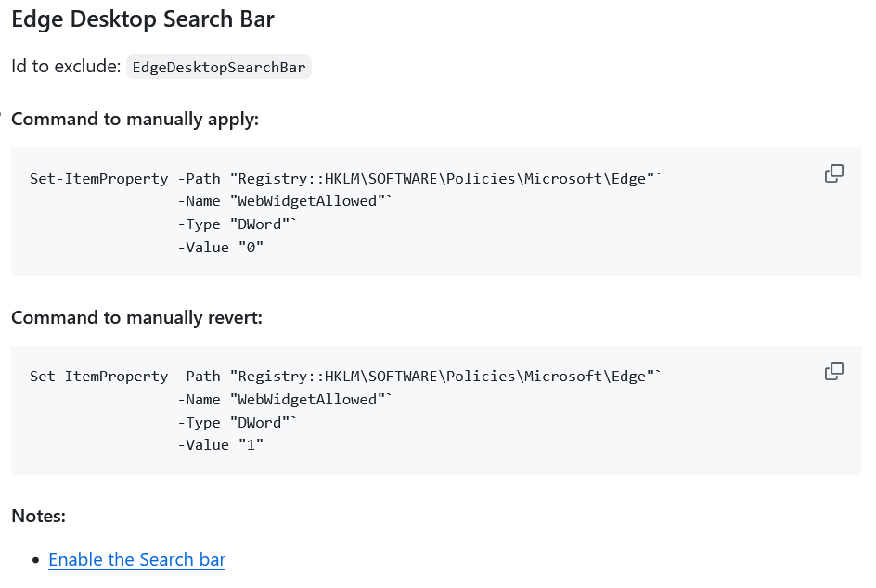Click the registry path in the revert block
Image resolution: width=876 pixels, height=588 pixels.
tap(445, 377)
